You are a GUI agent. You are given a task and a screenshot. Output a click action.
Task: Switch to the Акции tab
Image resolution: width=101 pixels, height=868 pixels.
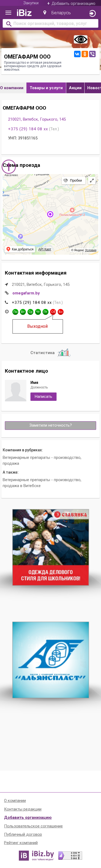(75, 88)
